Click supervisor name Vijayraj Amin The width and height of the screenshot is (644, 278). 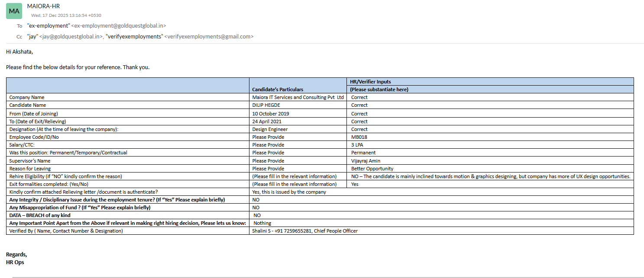(x=366, y=161)
